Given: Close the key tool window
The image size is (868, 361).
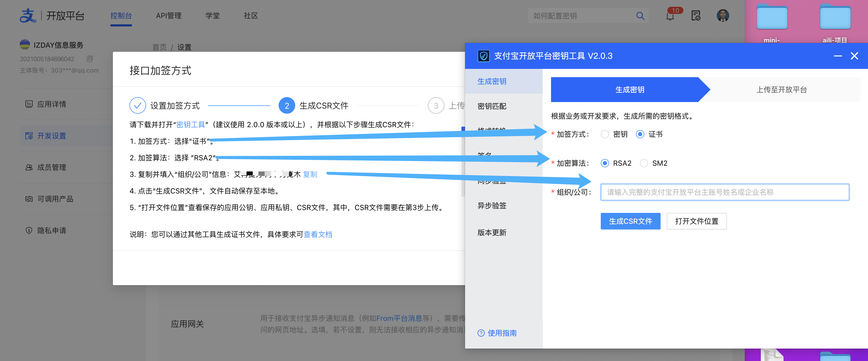Looking at the screenshot, I should coord(854,56).
